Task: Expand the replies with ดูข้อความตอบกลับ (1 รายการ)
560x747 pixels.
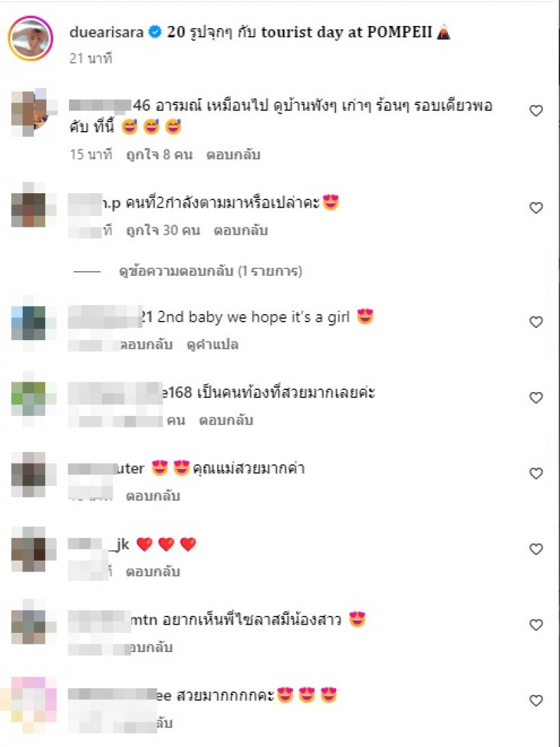Action: [210, 271]
